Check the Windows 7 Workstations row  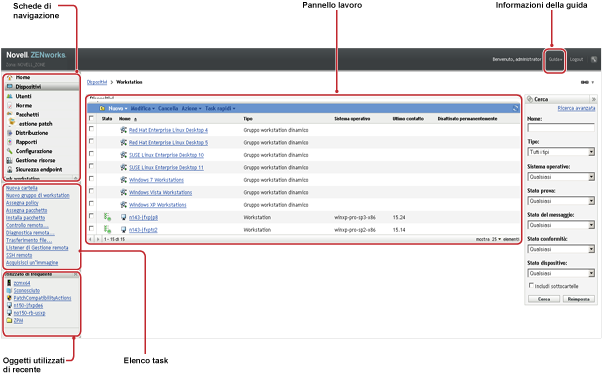coord(91,179)
